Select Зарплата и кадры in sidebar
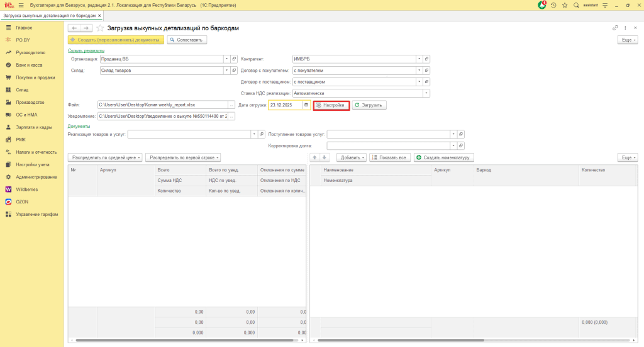The height and width of the screenshot is (347, 644). tap(33, 127)
